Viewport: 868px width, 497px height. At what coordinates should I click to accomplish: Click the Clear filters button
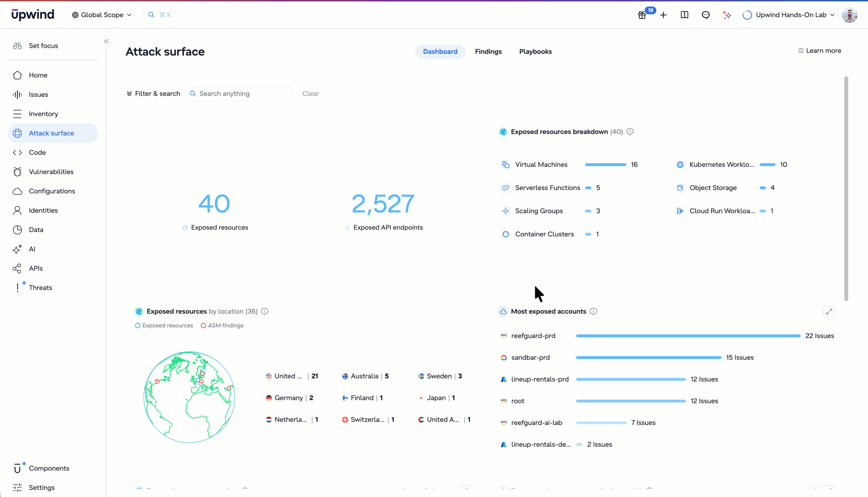[x=311, y=94]
